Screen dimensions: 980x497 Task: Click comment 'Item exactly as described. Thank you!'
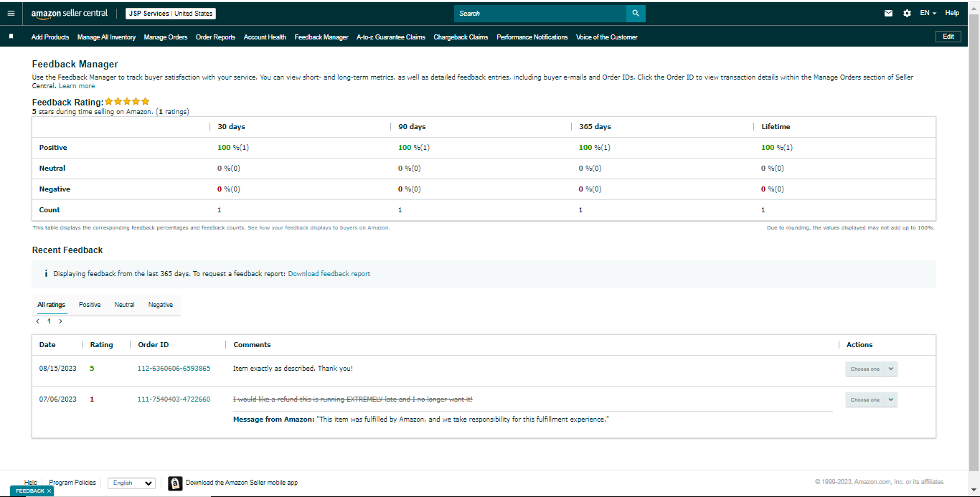point(293,369)
